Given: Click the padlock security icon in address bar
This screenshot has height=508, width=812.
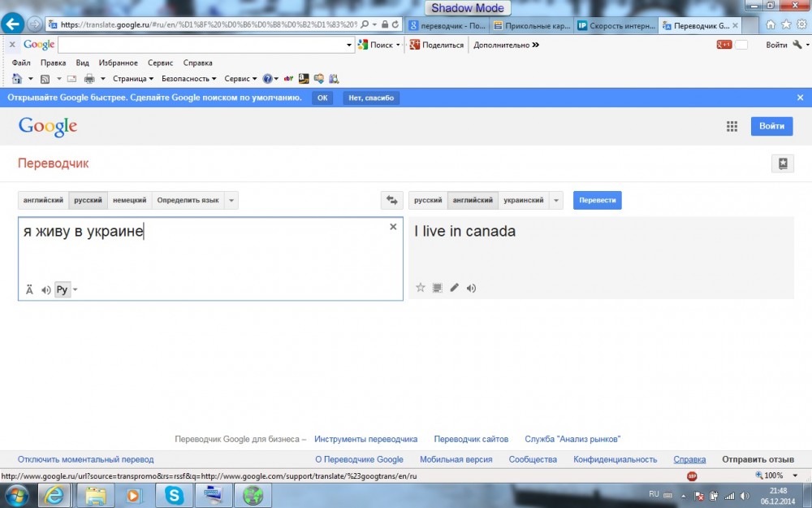Looking at the screenshot, I should [x=385, y=24].
